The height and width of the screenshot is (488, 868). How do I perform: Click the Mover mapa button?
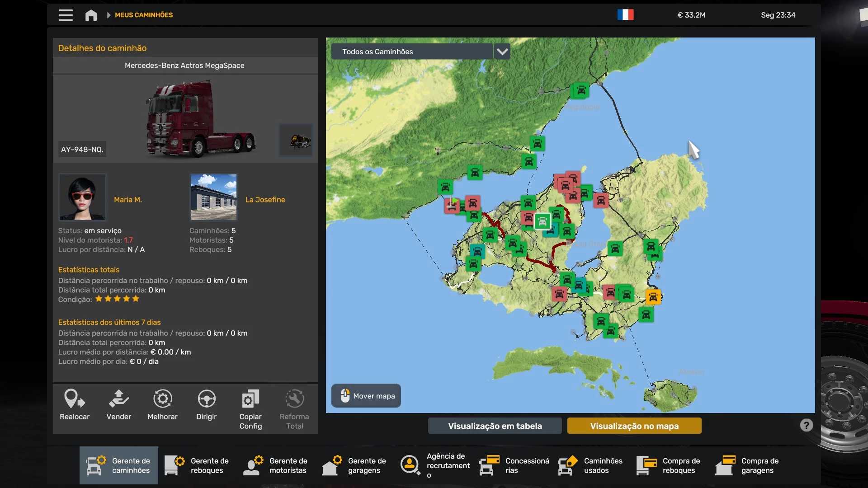click(366, 396)
